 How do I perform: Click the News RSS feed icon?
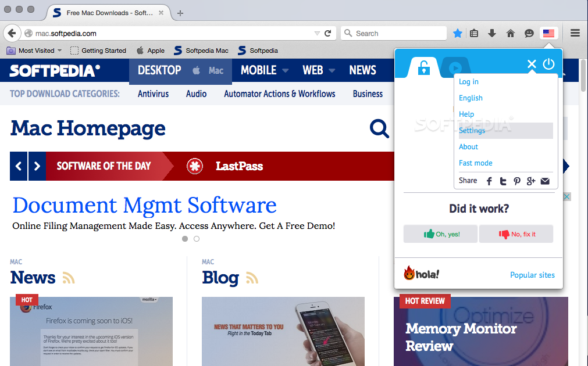[x=68, y=278]
